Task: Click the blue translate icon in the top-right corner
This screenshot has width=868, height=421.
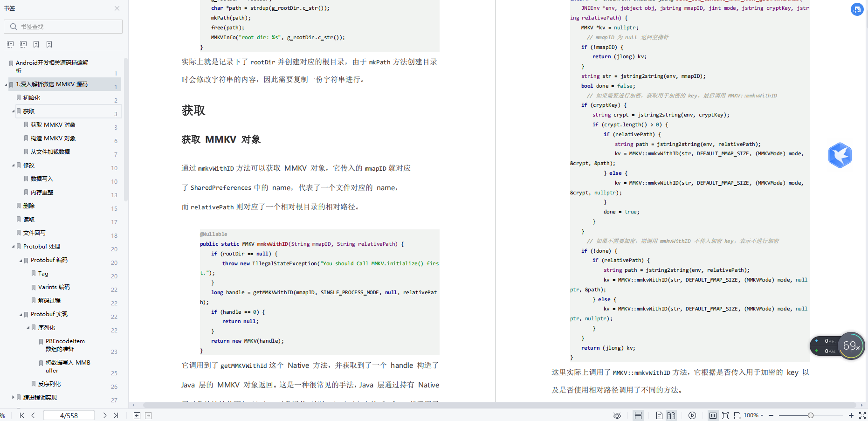Action: click(x=857, y=9)
